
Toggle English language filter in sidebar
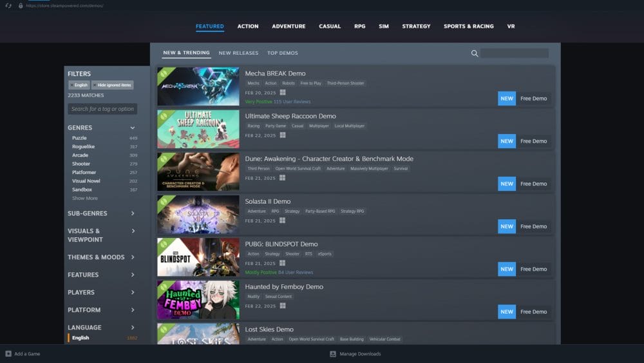(x=80, y=338)
